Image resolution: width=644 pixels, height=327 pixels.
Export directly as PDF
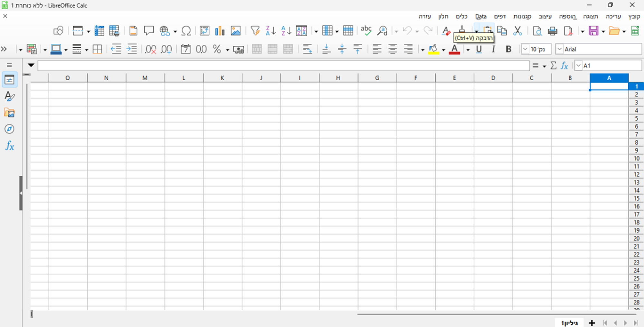pos(568,31)
